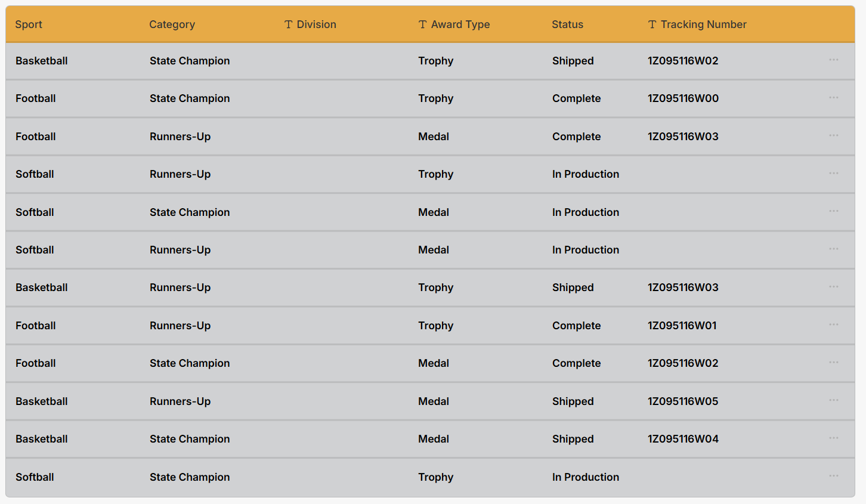Sort by the Sport column header
Screen dimensions: 866x504
point(29,24)
